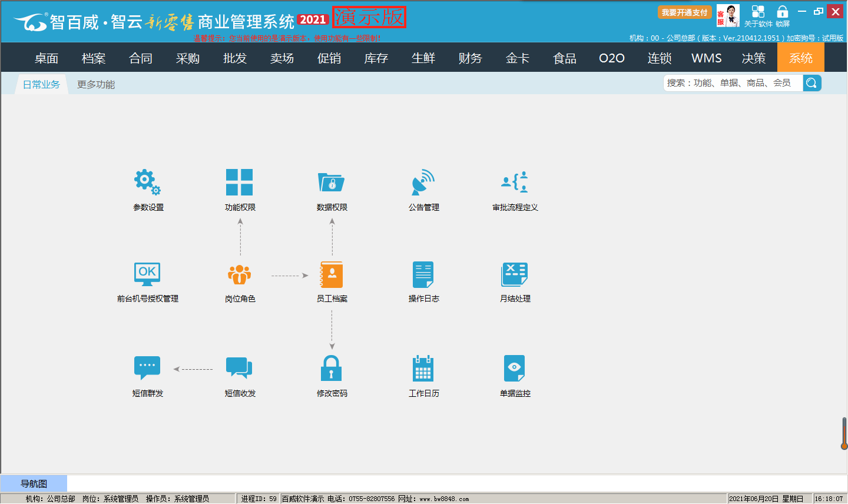The width and height of the screenshot is (848, 504).
Task: Open 前台机号授权管理 monitor icon
Action: pos(147,274)
